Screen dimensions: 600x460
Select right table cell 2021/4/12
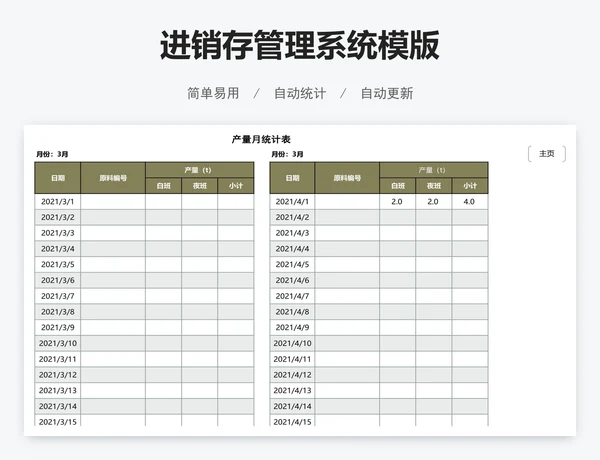[292, 375]
